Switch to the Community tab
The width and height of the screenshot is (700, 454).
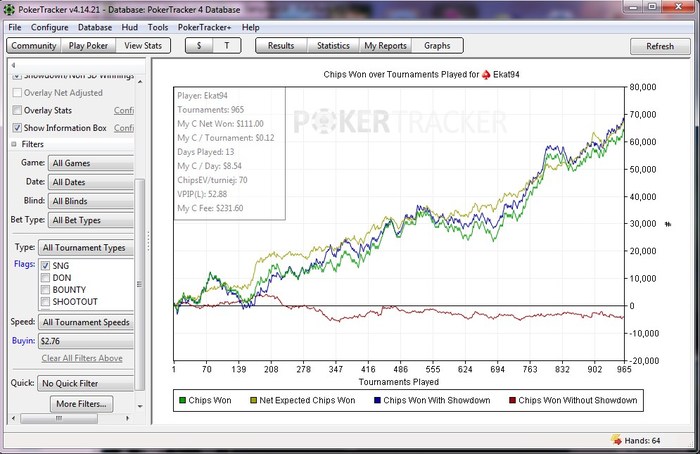(34, 46)
